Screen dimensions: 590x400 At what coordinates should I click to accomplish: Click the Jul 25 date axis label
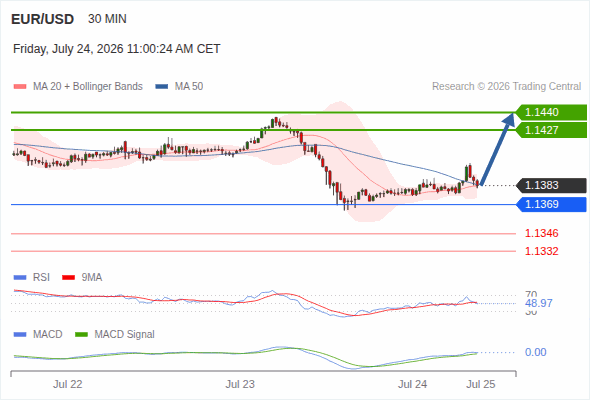[481, 384]
